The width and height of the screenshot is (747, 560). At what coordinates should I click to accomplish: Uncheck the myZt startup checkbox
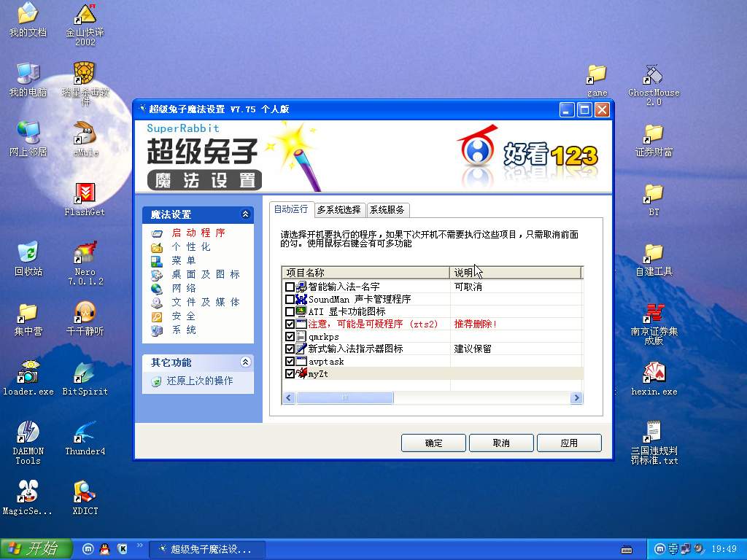[289, 374]
